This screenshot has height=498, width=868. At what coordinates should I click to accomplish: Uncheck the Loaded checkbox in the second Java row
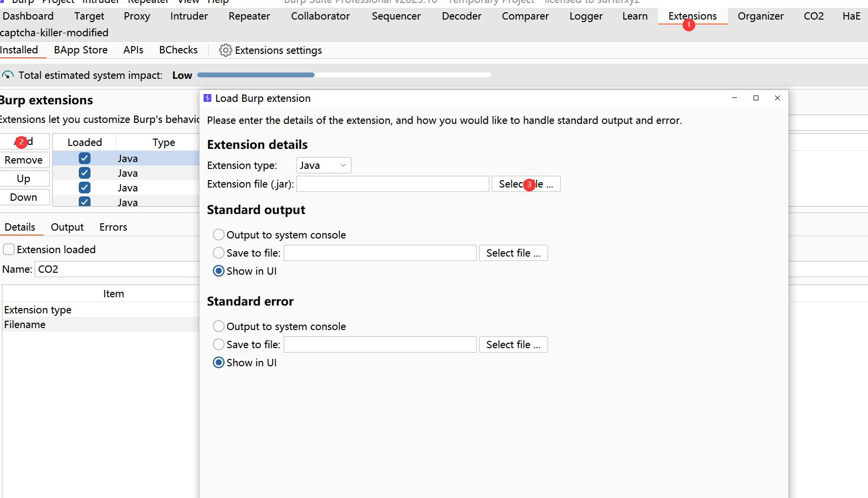tap(85, 173)
